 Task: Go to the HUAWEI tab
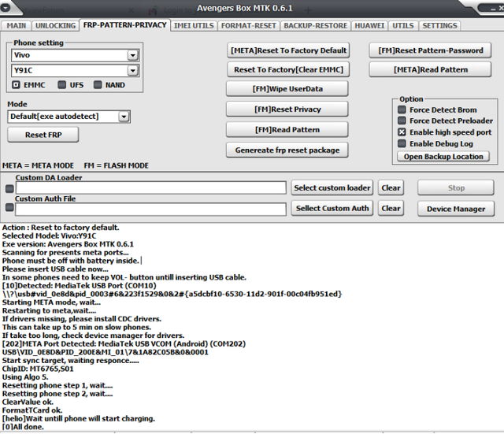coord(369,26)
